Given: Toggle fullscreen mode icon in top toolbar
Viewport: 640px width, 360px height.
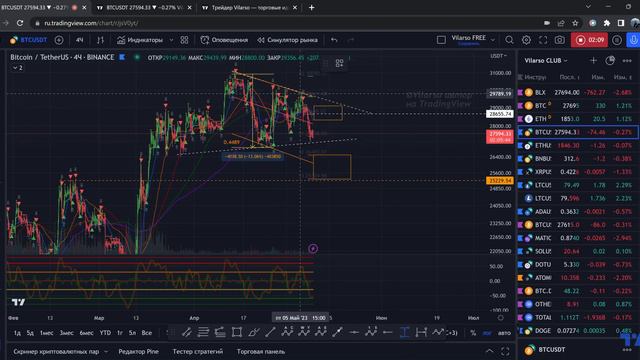Looking at the screenshot, I should (x=543, y=40).
